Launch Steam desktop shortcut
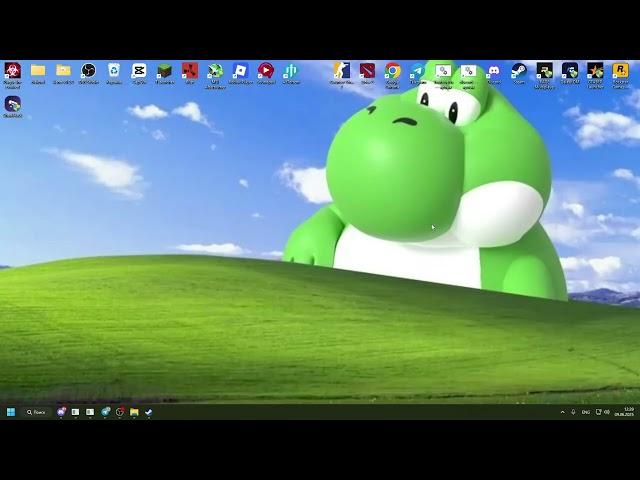Image resolution: width=640 pixels, height=480 pixels. point(519,71)
